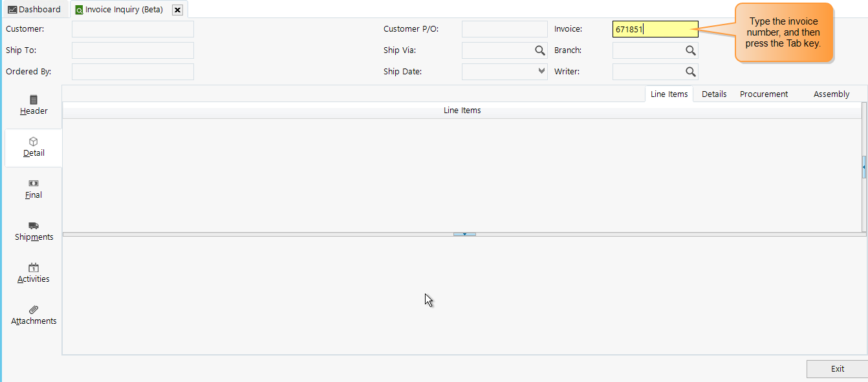Image resolution: width=868 pixels, height=382 pixels.
Task: Click the Line Items column header
Action: point(462,111)
